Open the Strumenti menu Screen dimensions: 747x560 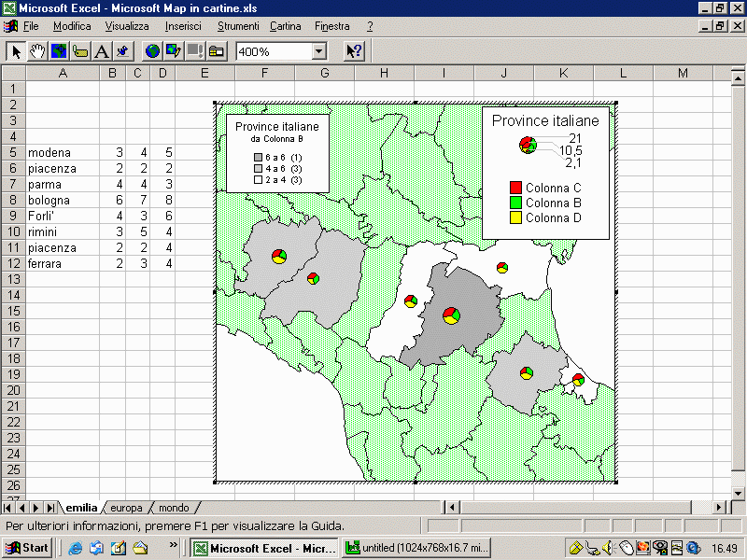pos(238,26)
